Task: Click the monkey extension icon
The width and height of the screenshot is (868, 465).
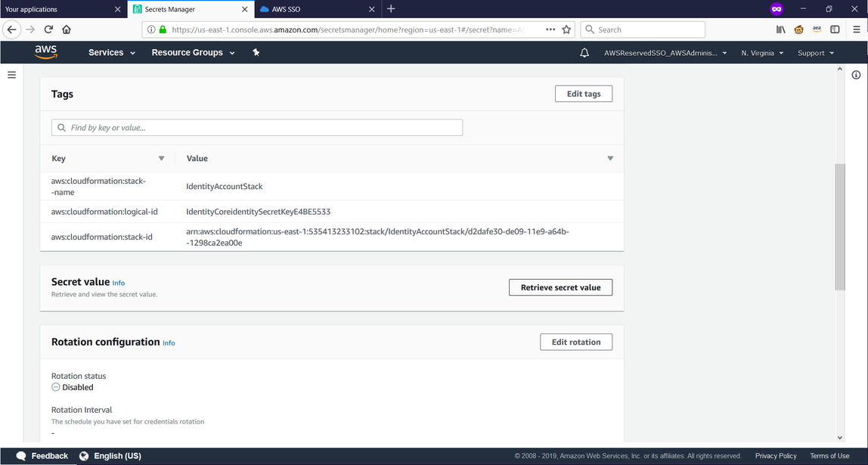Action: (798, 29)
